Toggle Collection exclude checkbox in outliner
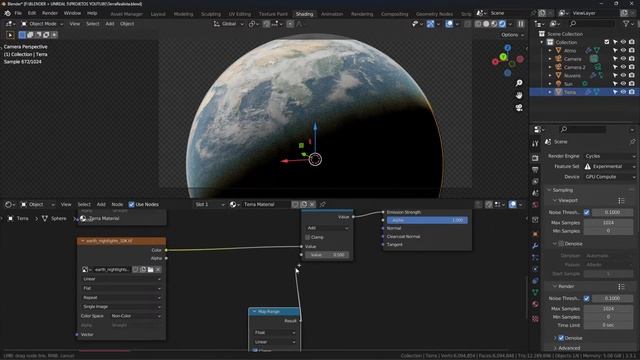 point(607,42)
